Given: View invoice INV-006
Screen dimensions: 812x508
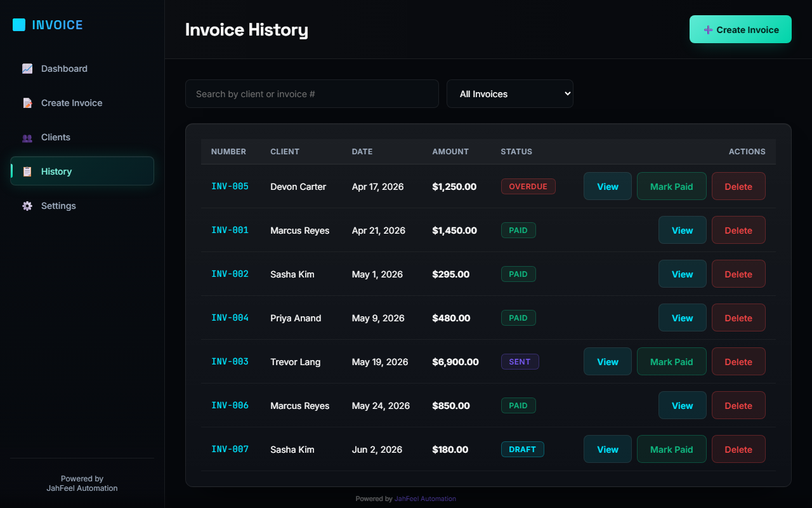Looking at the screenshot, I should [x=683, y=405].
